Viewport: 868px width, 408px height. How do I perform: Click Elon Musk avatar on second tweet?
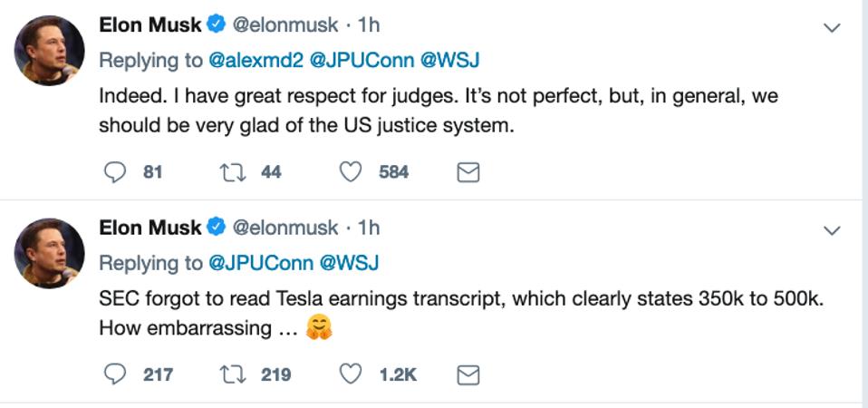point(50,254)
